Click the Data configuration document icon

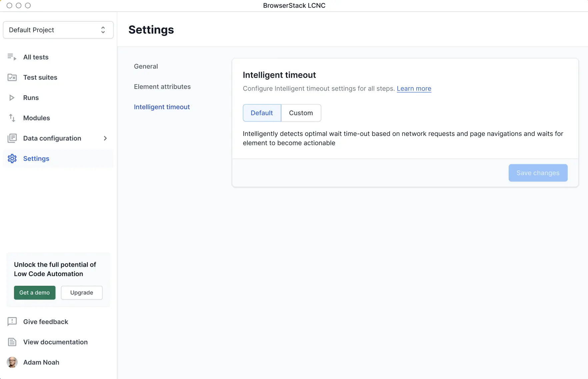(12, 138)
